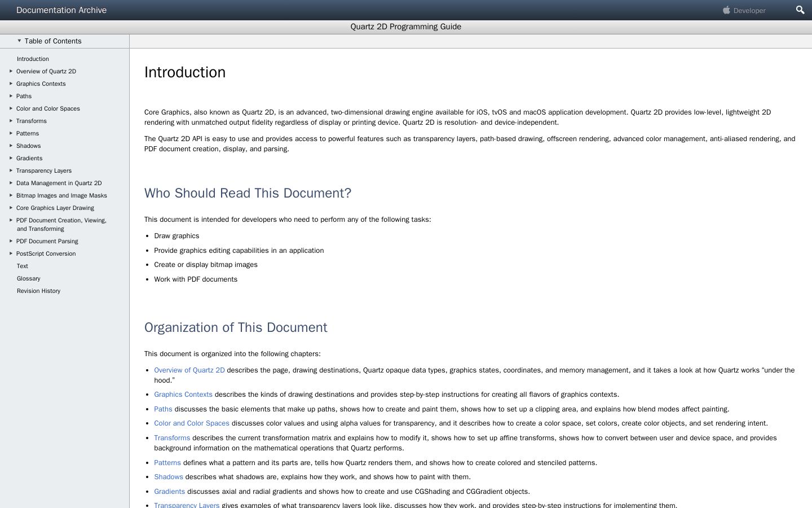
Task: Follow the Patterns body link
Action: coord(167,463)
